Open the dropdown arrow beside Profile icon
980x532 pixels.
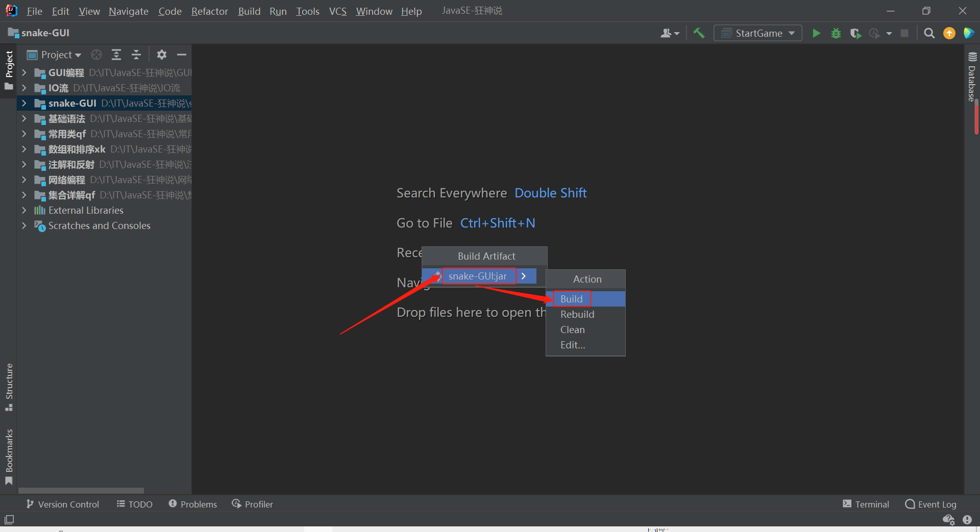[x=889, y=34]
